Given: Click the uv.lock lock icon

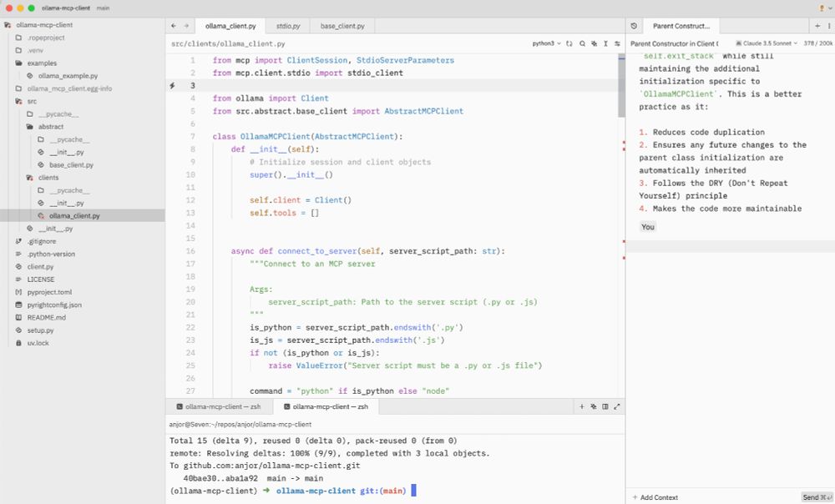Looking at the screenshot, I should 18,343.
